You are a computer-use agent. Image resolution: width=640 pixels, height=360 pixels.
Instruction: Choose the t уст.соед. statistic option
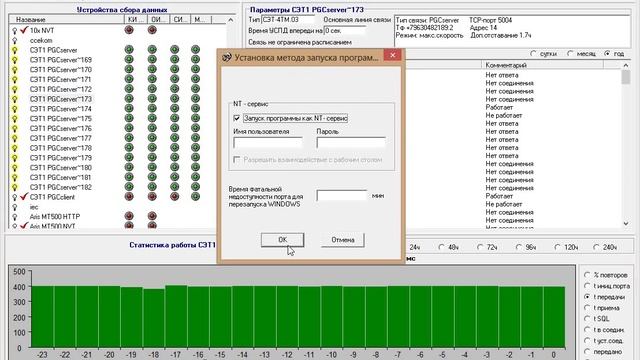[x=587, y=340]
